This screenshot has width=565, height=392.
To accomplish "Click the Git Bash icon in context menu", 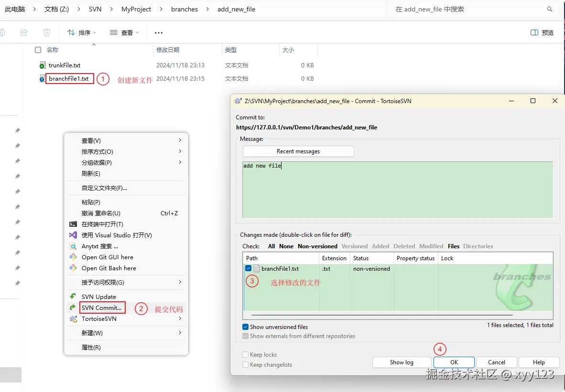I will point(73,268).
